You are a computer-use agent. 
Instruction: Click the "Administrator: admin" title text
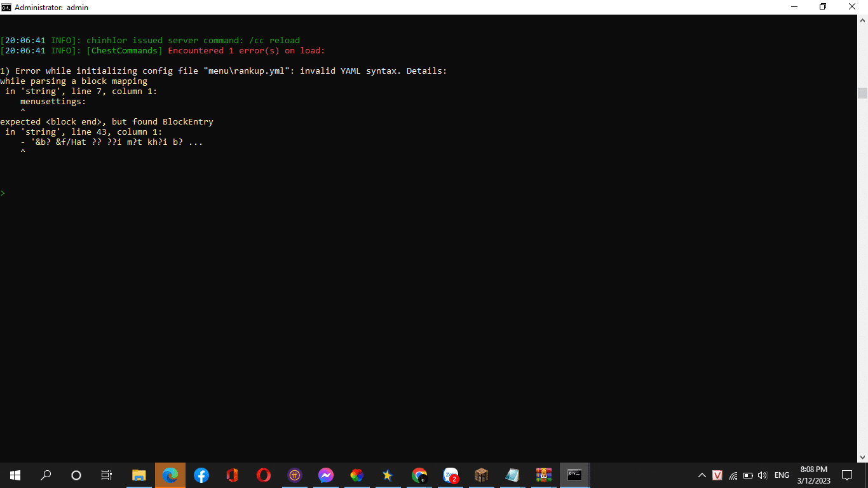point(51,7)
